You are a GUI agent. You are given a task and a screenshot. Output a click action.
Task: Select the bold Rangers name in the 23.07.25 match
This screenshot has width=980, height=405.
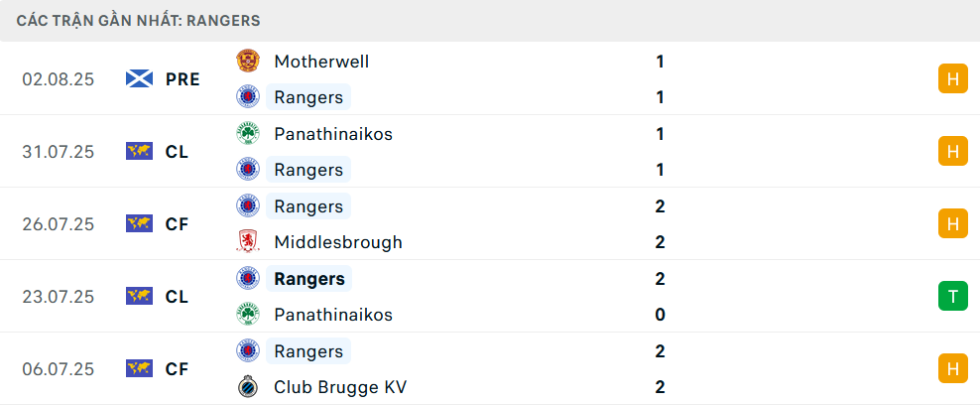tap(309, 279)
